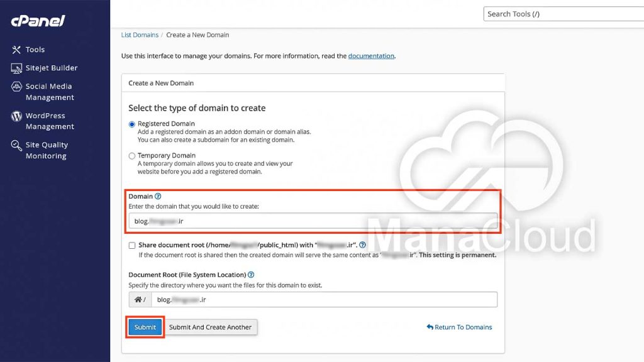Open help icon for Share document root
644x362 pixels.
[362, 245]
